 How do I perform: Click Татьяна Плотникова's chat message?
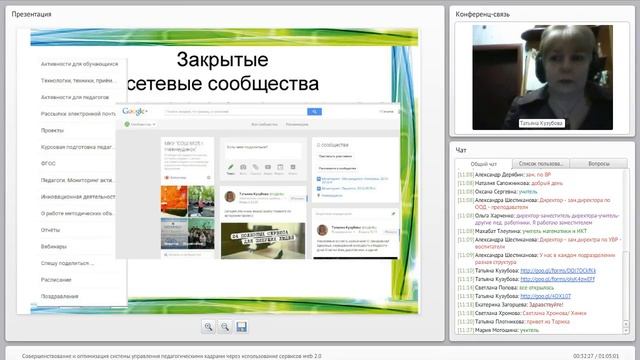coord(513,322)
